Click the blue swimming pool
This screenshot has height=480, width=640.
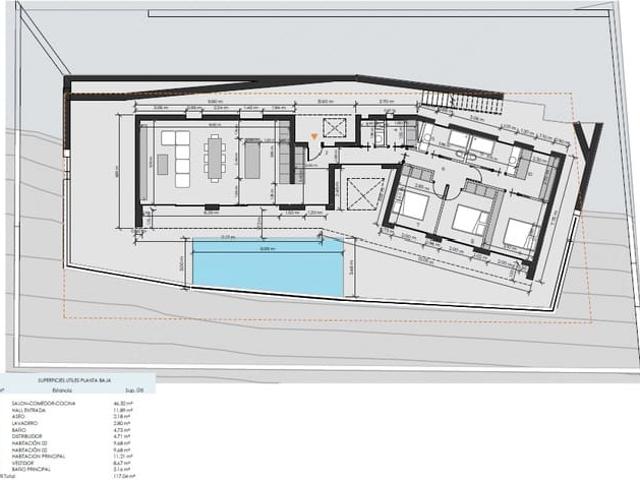(267, 267)
